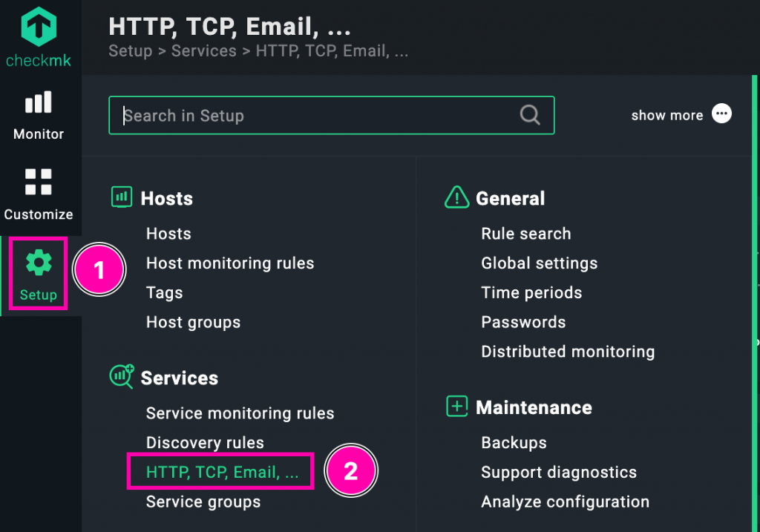Click the magnifier icon in search field
Image resolution: width=760 pixels, height=532 pixels.
529,115
